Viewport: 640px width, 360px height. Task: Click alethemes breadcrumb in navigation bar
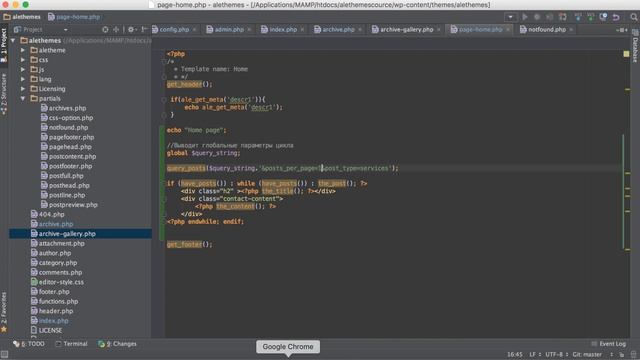[22, 17]
